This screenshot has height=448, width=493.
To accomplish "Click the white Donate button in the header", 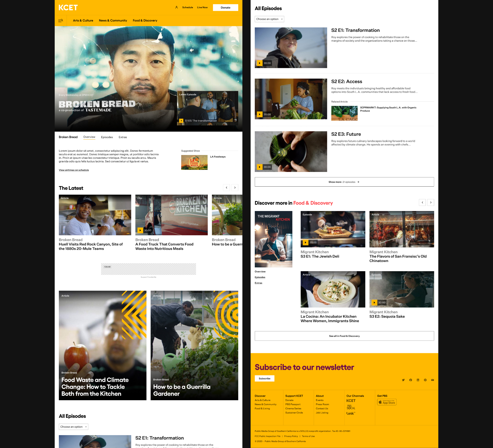I will (225, 8).
